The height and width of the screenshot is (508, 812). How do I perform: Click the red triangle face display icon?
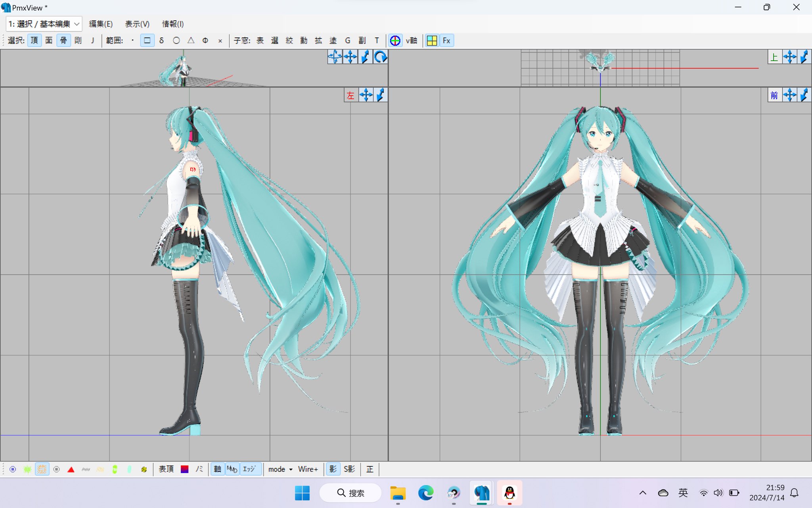click(x=71, y=470)
